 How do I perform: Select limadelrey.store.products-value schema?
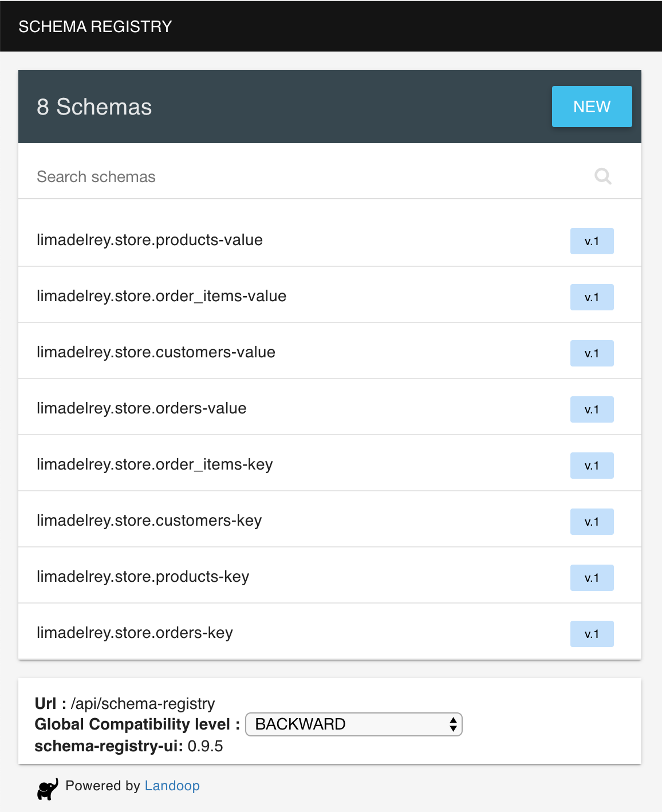coord(330,239)
